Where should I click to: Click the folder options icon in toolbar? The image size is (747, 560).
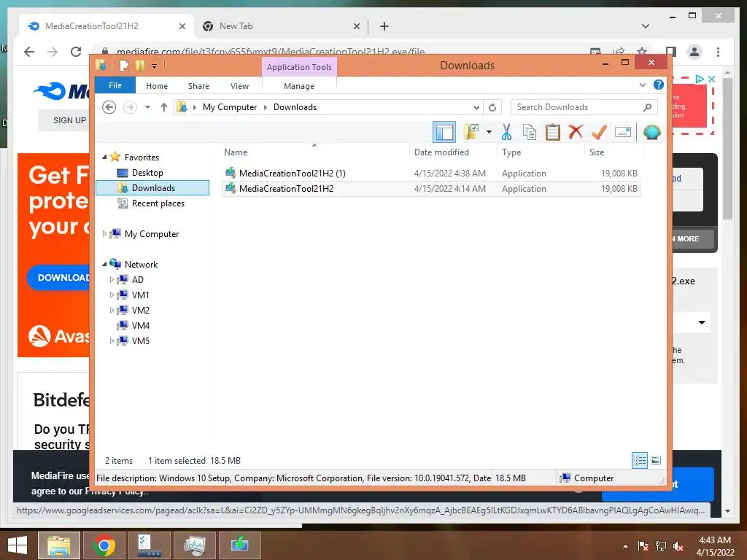click(x=472, y=132)
